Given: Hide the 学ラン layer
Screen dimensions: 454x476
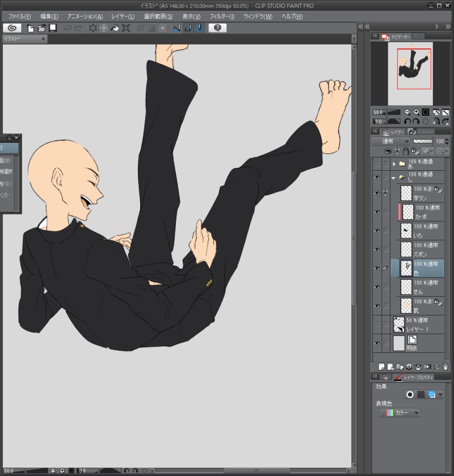Looking at the screenshot, I should click(x=377, y=193).
